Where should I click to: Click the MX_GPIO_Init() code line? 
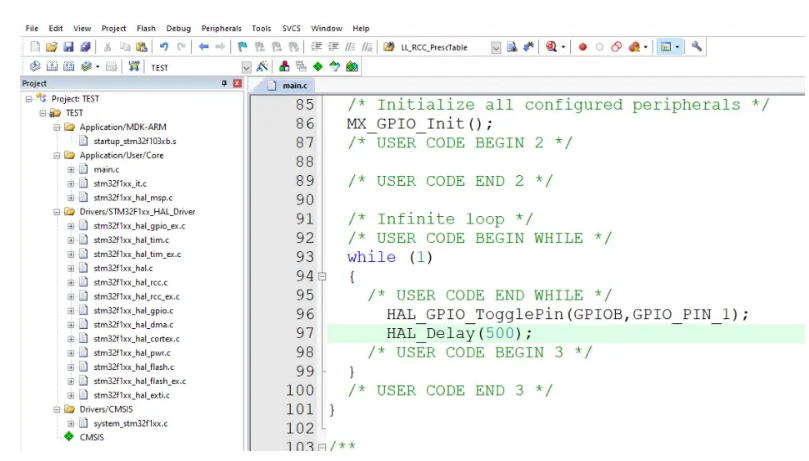coord(420,124)
